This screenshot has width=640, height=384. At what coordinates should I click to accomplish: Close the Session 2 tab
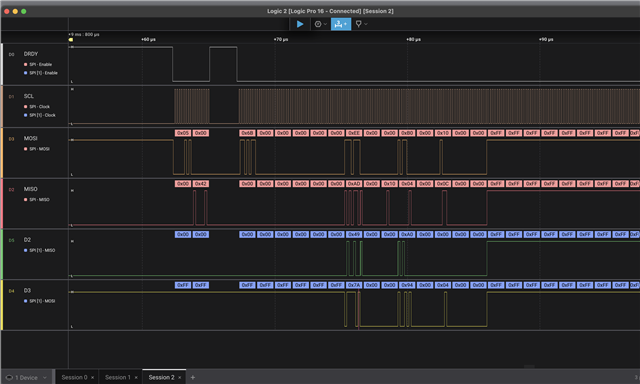(x=180, y=377)
